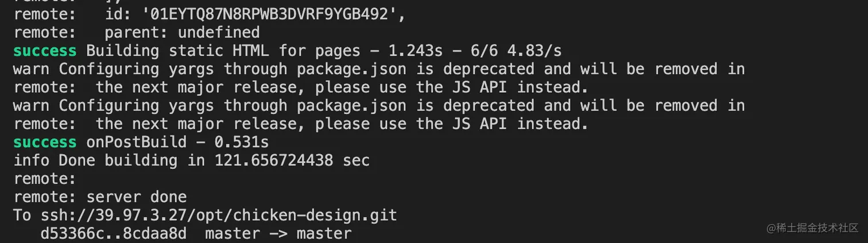Click the '0.531s' onPostBuild duration
868x243 pixels.
click(x=241, y=142)
